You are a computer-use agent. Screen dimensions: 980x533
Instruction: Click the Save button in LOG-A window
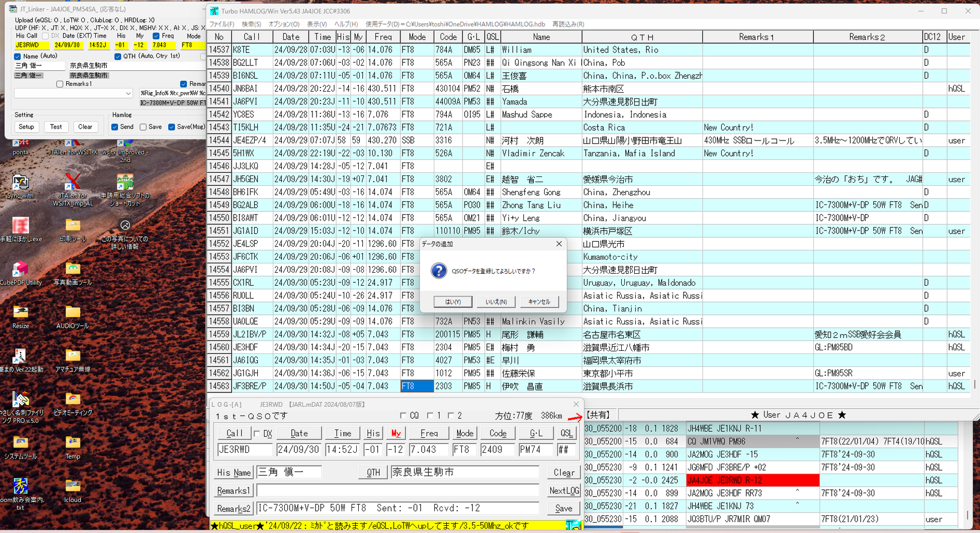point(563,509)
